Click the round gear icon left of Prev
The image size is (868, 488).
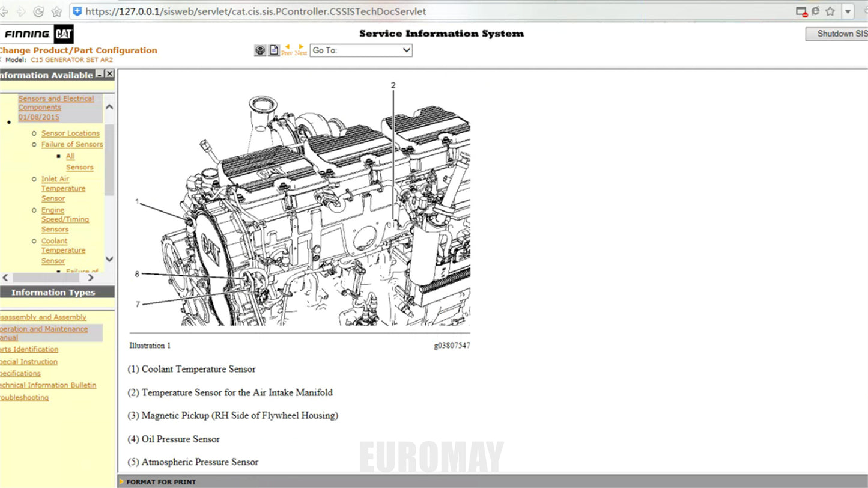[260, 50]
